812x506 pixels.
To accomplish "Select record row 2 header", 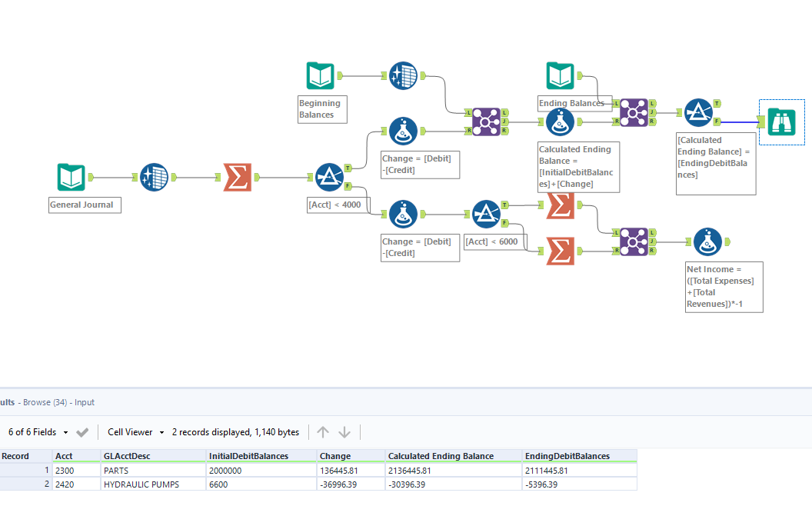I will coord(26,484).
